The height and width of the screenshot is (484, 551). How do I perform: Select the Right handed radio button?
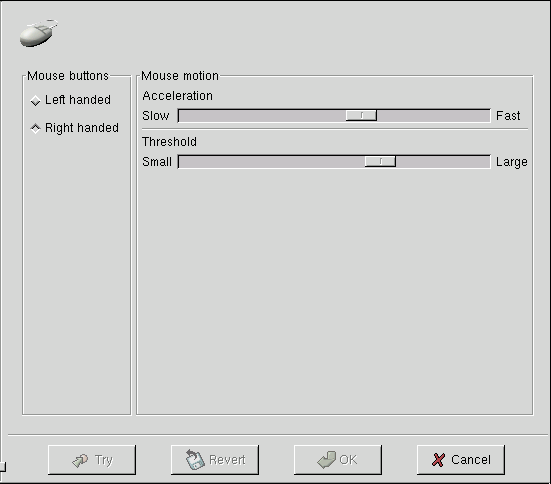35,128
